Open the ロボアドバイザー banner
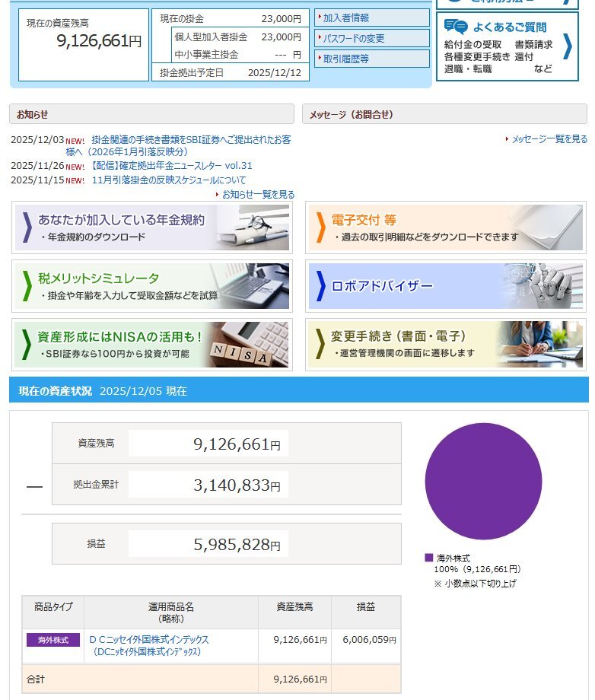This screenshot has width=595, height=700. click(x=445, y=286)
